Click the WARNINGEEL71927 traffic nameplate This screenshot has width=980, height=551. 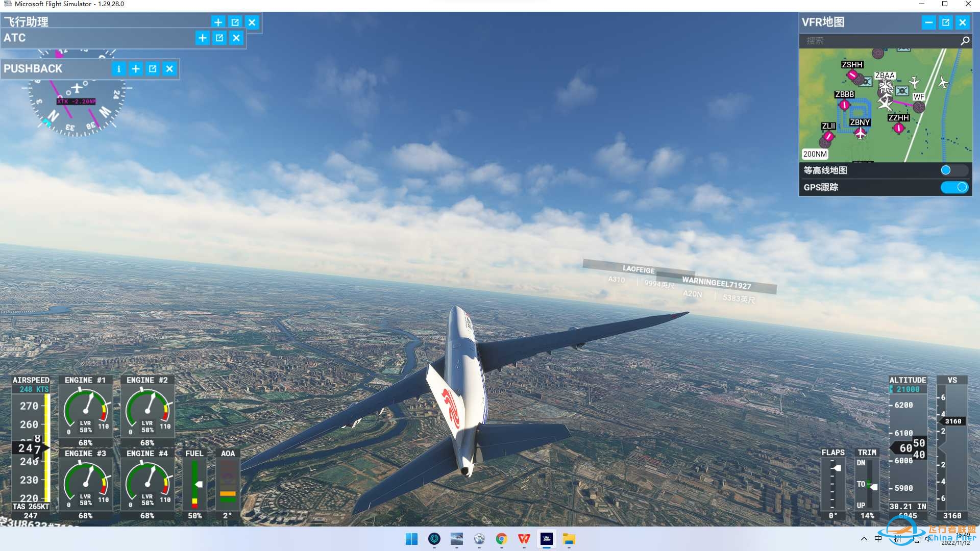click(x=717, y=283)
